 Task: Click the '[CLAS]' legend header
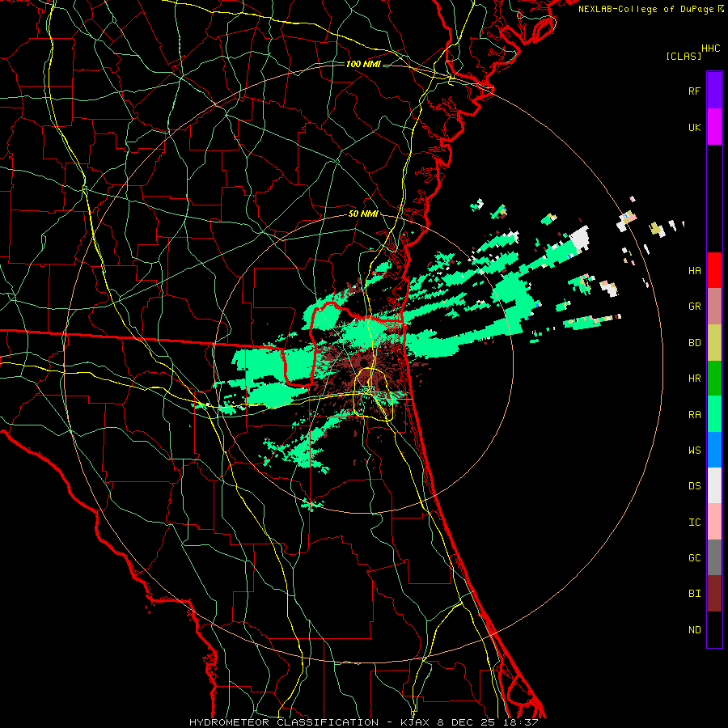pyautogui.click(x=684, y=56)
